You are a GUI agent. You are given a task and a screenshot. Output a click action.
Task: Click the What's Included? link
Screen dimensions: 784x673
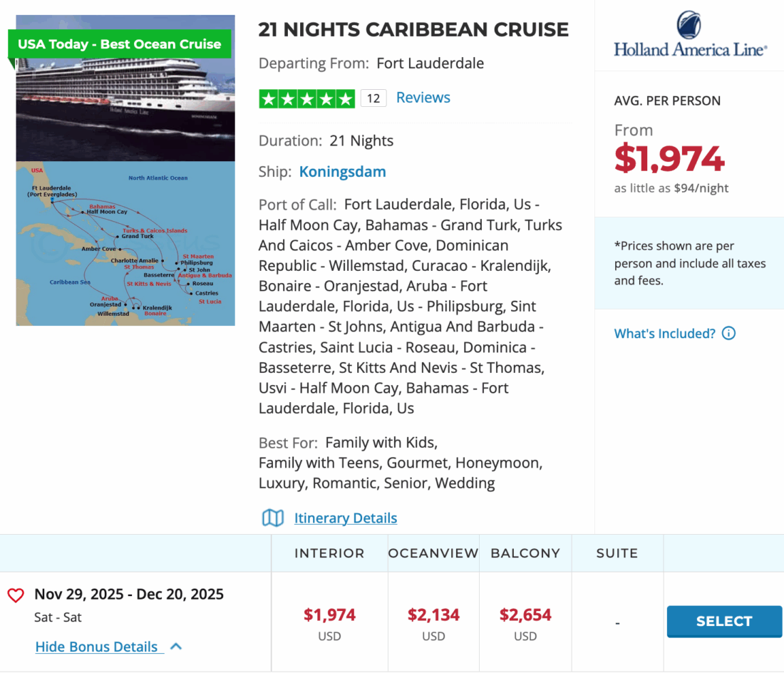pos(664,333)
